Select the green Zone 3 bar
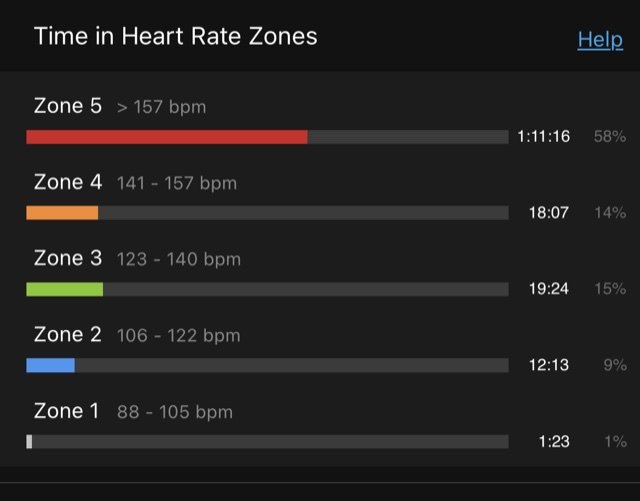Viewport: 640px width, 501px height. pyautogui.click(x=64, y=289)
